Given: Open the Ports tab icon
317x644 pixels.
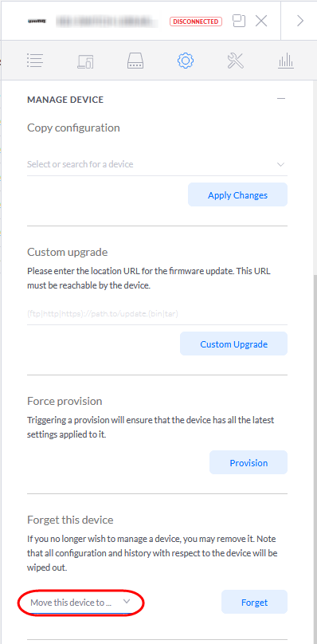Looking at the screenshot, I should (x=135, y=61).
